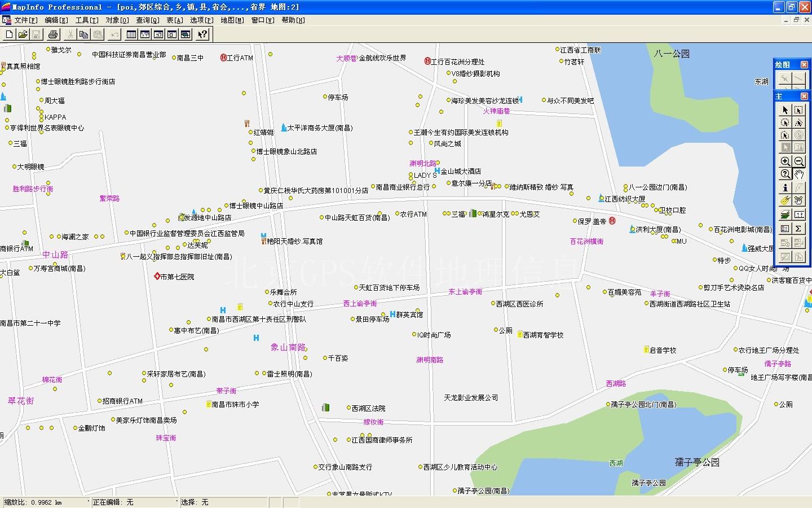Select the HotLink lightning tool
This screenshot has width=812, height=508.
tap(798, 188)
